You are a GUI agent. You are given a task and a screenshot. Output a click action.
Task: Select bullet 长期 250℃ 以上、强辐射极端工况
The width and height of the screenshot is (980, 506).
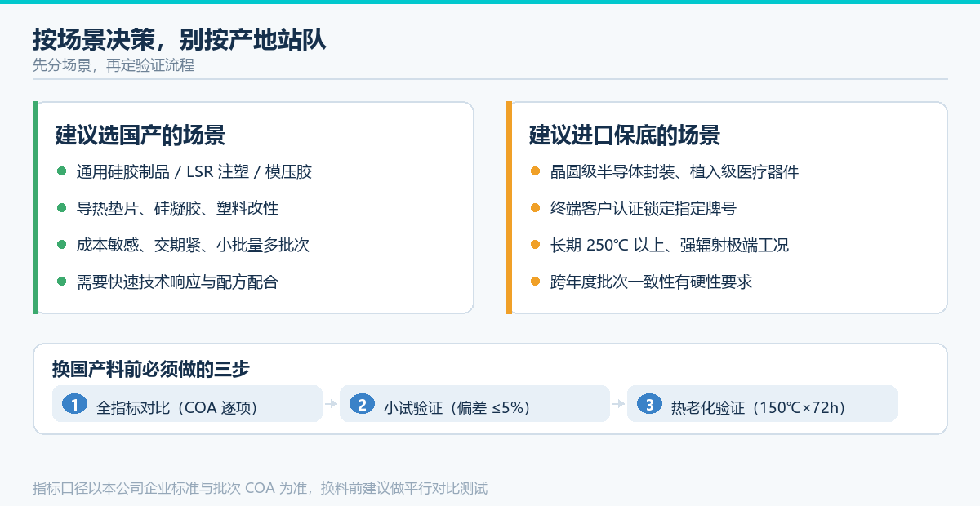click(670, 246)
